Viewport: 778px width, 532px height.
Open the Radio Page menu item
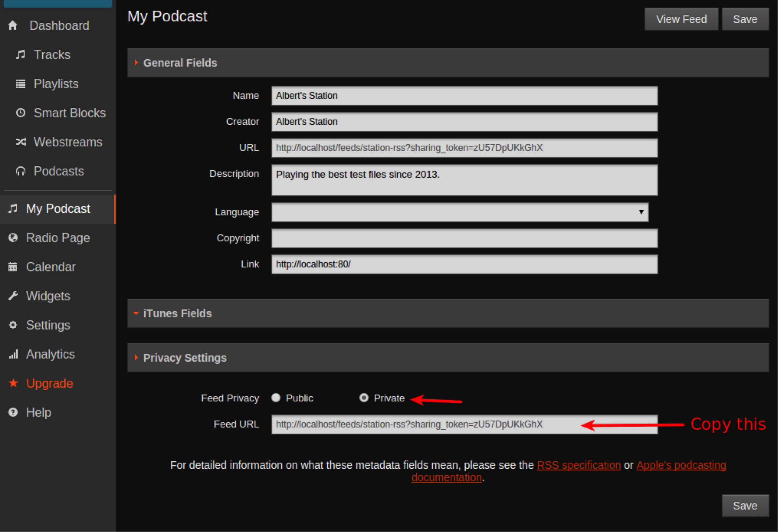(58, 238)
